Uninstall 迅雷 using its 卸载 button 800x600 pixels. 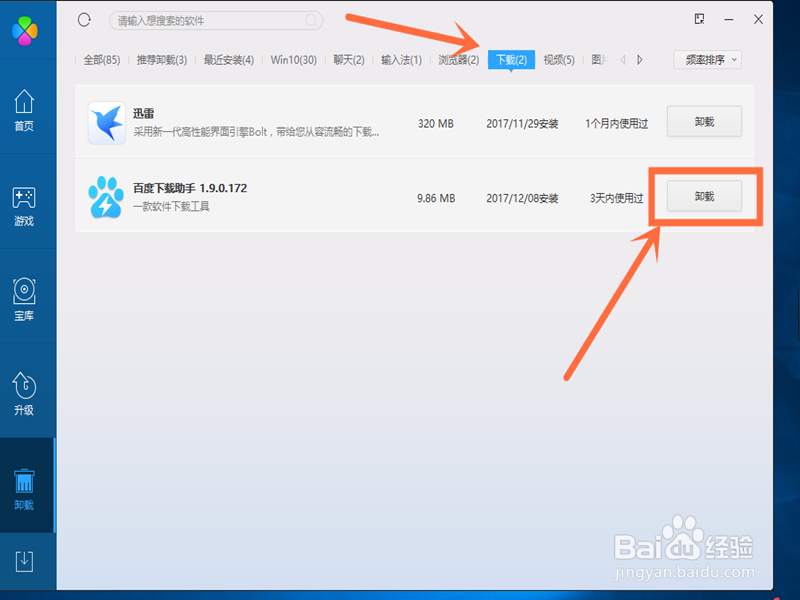click(x=703, y=122)
